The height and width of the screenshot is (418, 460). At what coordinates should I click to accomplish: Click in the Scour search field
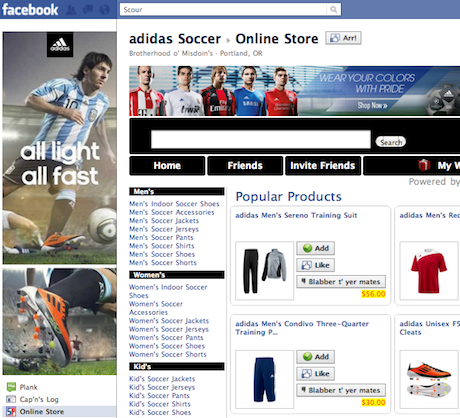[x=223, y=10]
